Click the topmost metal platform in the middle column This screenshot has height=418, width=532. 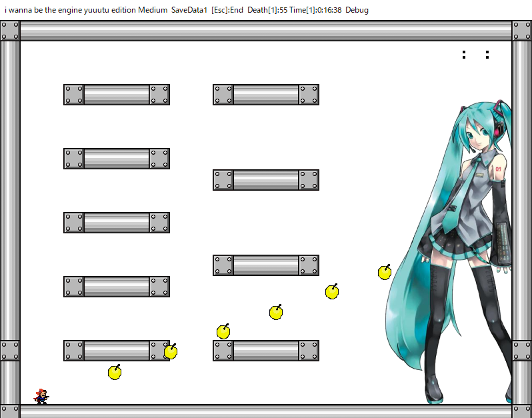(266, 95)
